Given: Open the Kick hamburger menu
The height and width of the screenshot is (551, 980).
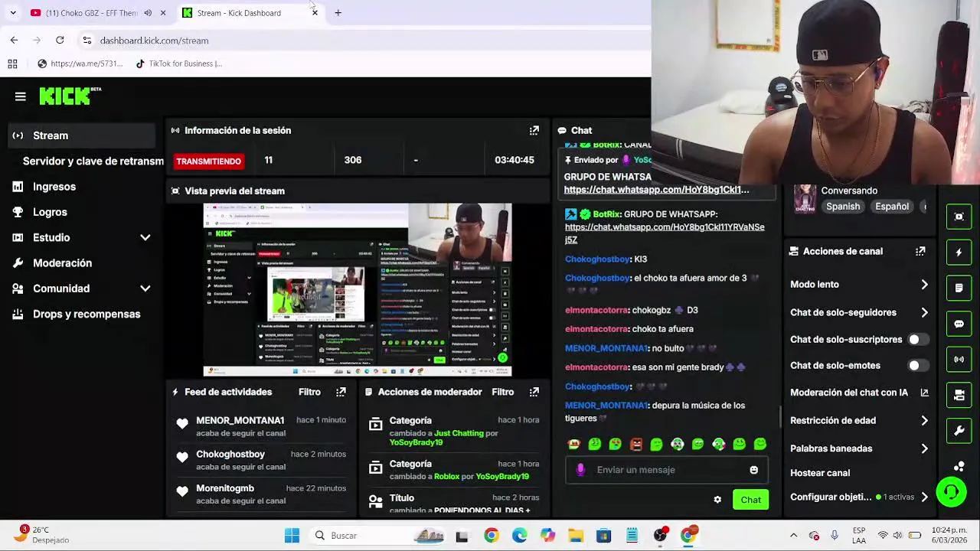Looking at the screenshot, I should pos(21,96).
